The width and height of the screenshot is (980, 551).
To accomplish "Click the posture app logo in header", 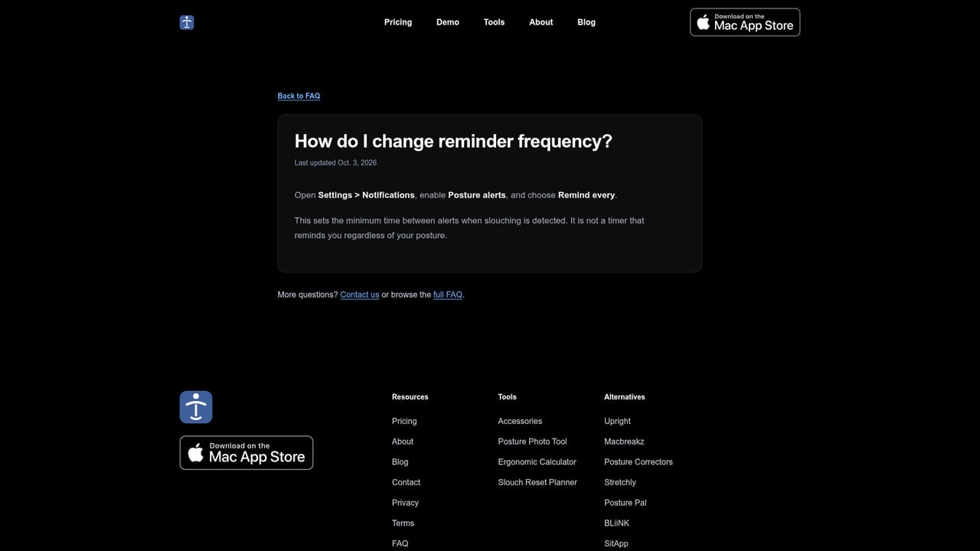I will tap(187, 22).
